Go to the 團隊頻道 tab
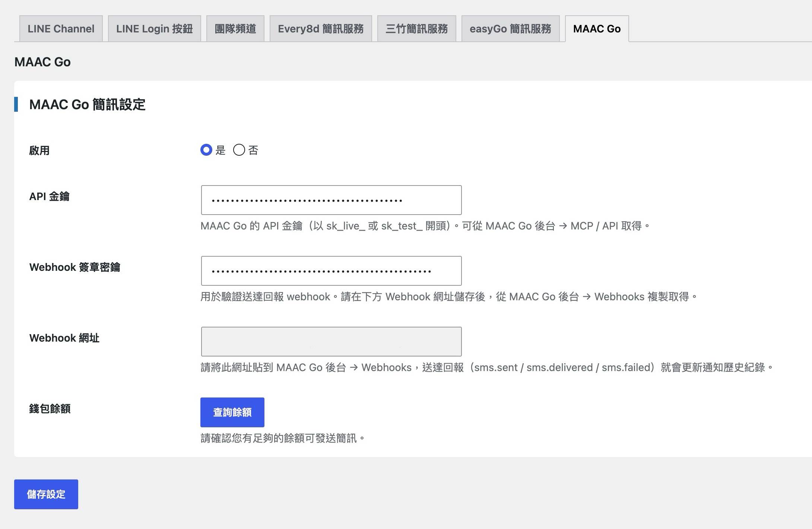This screenshot has height=529, width=812. point(235,29)
